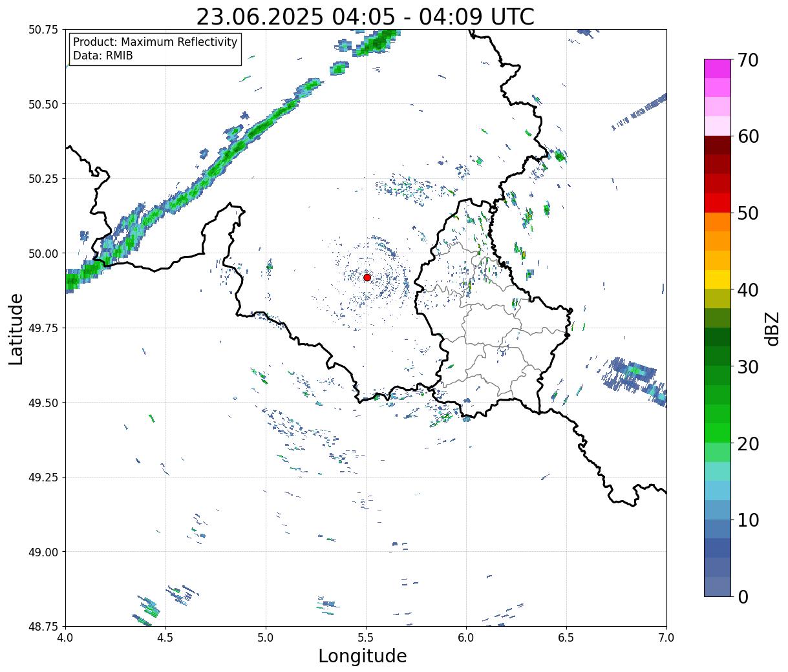Click the 'Data: RMIB' text
788x672 pixels.
(103, 56)
